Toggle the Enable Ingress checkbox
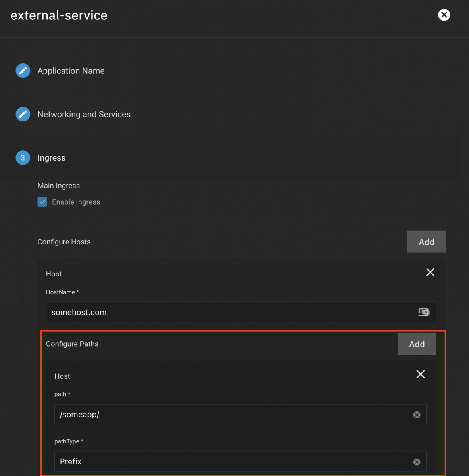This screenshot has width=469, height=476. coord(42,202)
